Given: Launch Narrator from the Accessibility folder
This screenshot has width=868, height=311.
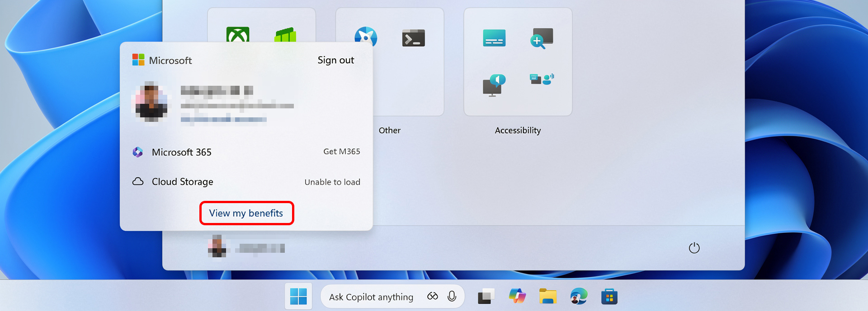Looking at the screenshot, I should pyautogui.click(x=494, y=85).
